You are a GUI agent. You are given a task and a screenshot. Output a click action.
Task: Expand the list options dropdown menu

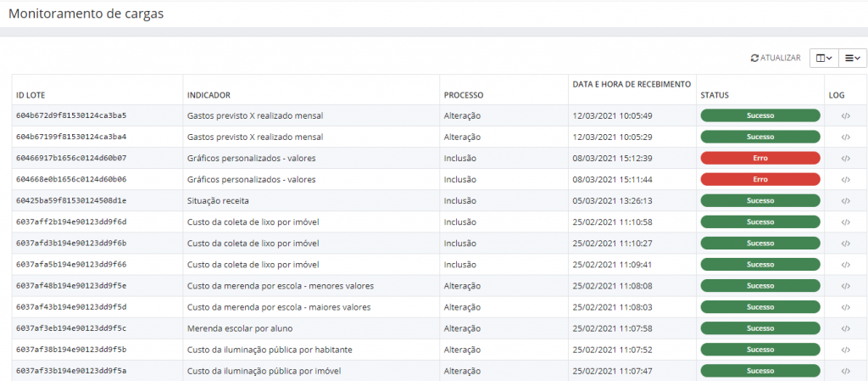[852, 58]
